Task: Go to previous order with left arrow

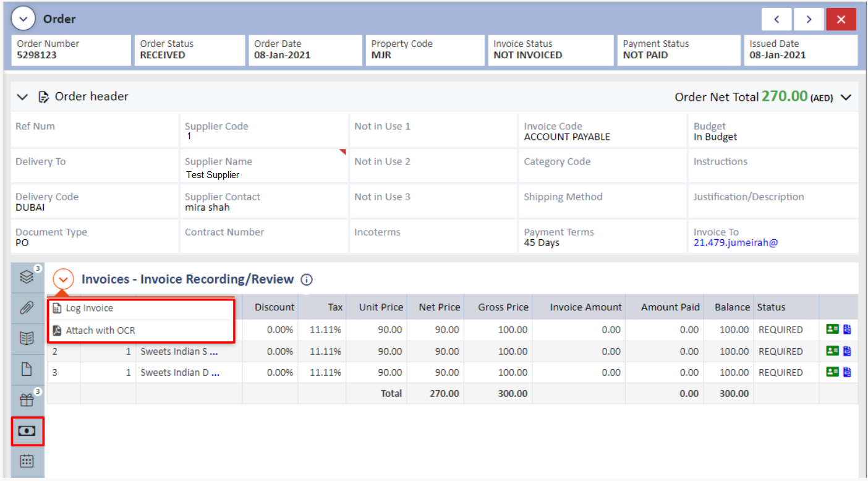Action: click(777, 19)
